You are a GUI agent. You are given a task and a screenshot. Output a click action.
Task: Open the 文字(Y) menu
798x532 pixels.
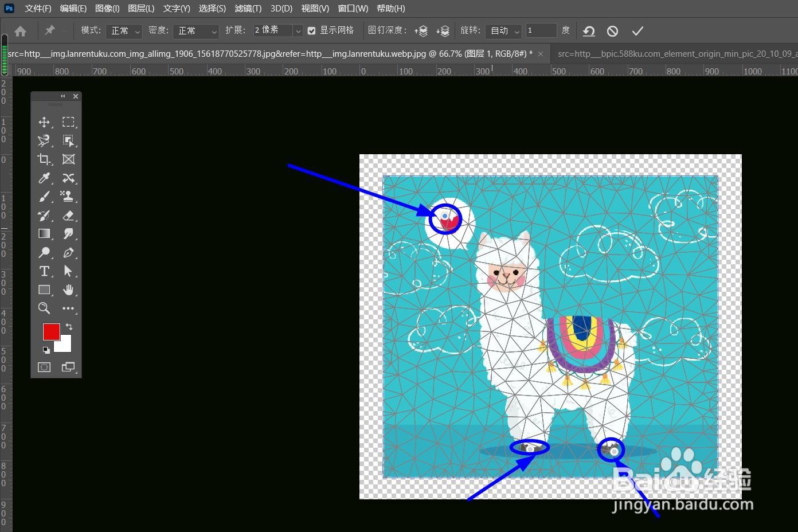coord(177,8)
